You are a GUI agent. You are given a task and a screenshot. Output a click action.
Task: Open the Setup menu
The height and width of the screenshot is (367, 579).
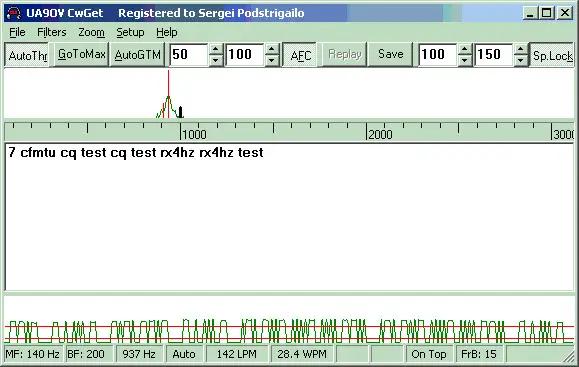pyautogui.click(x=130, y=32)
